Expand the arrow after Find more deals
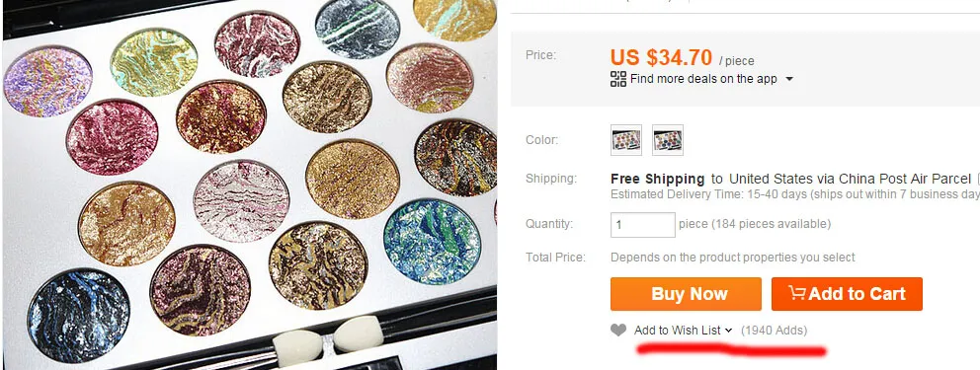Screen dimensions: 980x370 tap(788, 79)
